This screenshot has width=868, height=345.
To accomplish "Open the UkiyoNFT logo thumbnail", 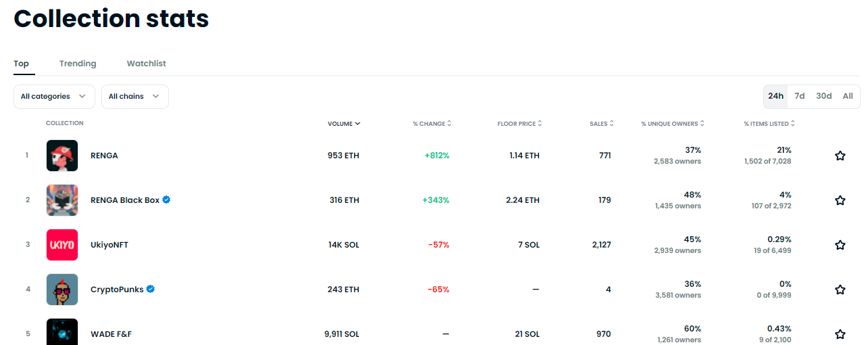I will 62,245.
